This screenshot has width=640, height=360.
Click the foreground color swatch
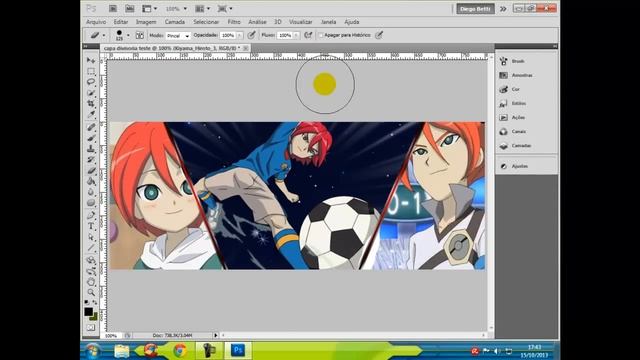coord(88,311)
